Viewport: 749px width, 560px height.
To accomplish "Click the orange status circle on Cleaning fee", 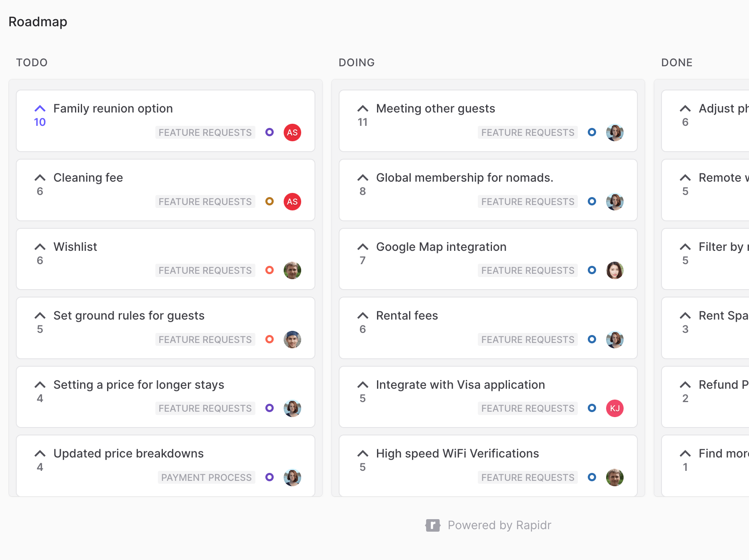I will [x=270, y=201].
